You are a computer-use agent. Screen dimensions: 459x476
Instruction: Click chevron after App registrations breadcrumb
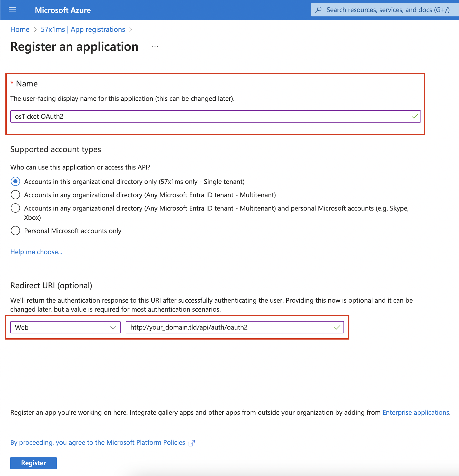tap(131, 29)
